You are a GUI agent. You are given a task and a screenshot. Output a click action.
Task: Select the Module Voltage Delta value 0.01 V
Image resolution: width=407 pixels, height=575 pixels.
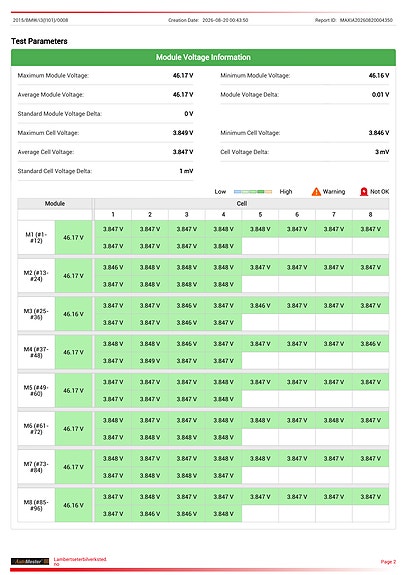point(380,95)
